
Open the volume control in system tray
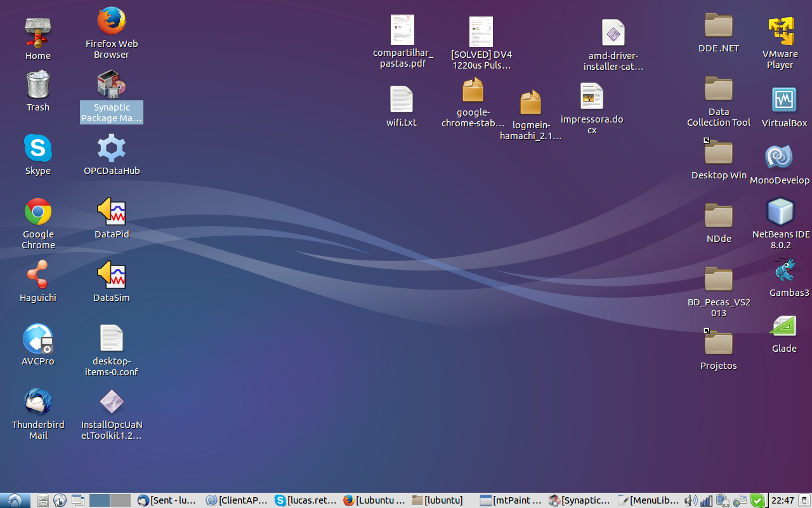point(691,500)
